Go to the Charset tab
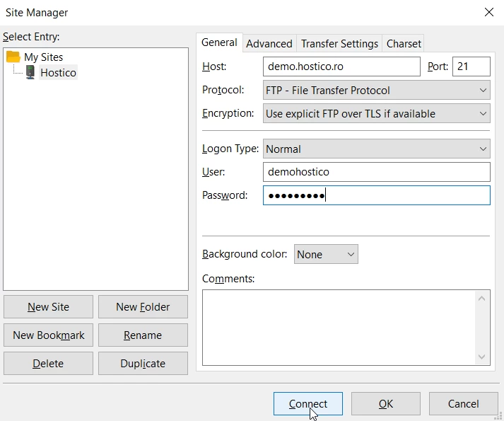 [404, 44]
